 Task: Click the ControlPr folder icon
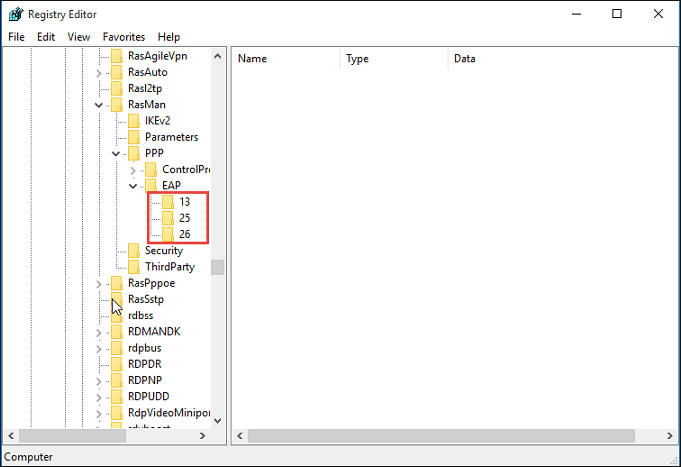(151, 169)
